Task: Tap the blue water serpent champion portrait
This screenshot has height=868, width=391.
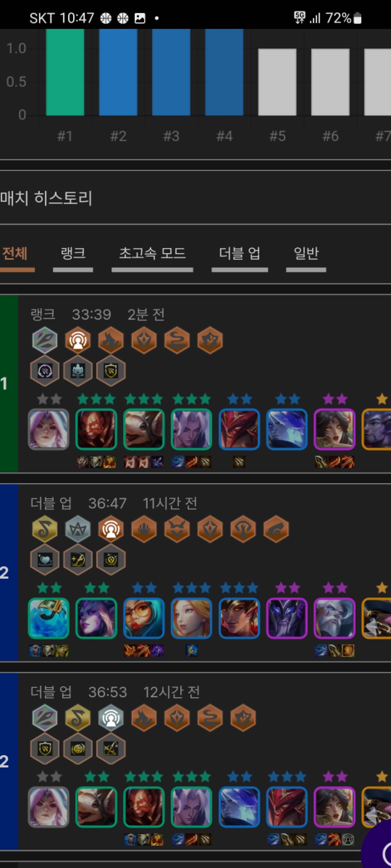Action: point(48,618)
